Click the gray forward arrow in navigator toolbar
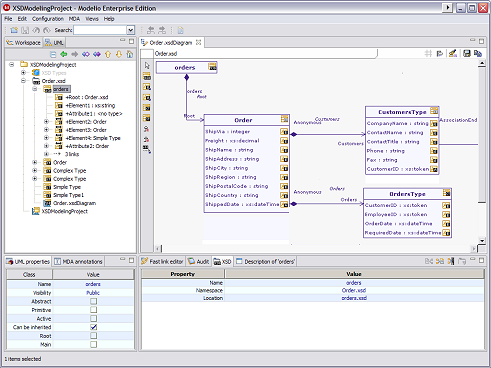Viewport: 491px width, 368px height. (75, 54)
